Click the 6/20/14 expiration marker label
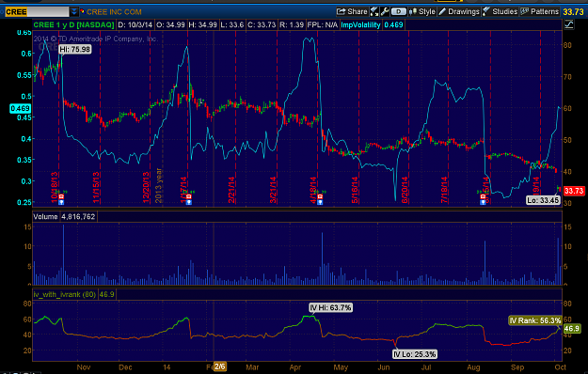Image resolution: width=588 pixels, height=374 pixels. pos(405,190)
